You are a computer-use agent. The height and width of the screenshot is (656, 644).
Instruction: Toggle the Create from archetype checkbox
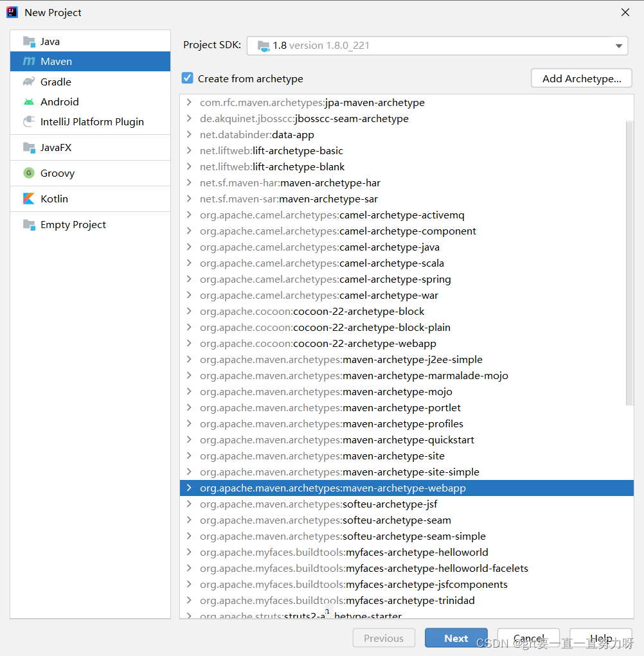188,78
